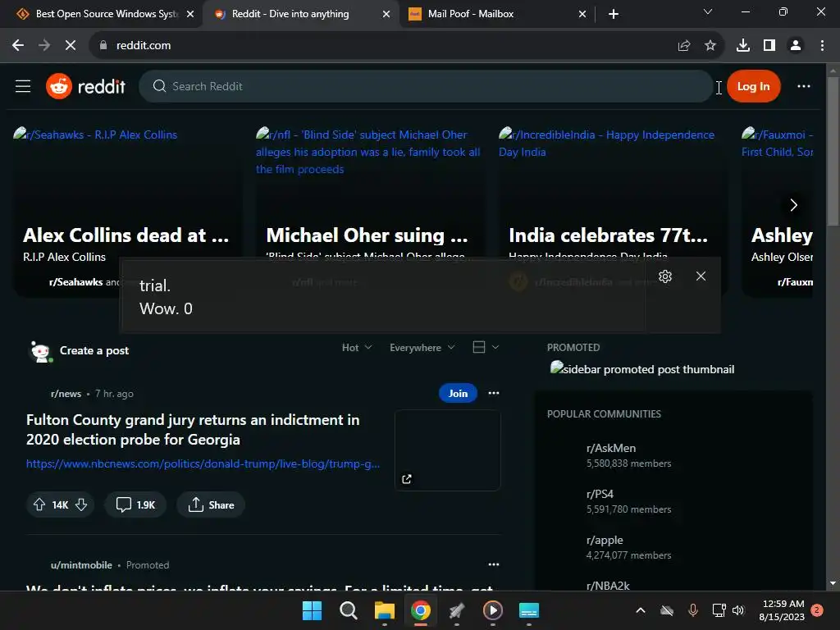Open comments showing 1.9K
Image resolution: width=840 pixels, height=630 pixels.
(x=135, y=504)
